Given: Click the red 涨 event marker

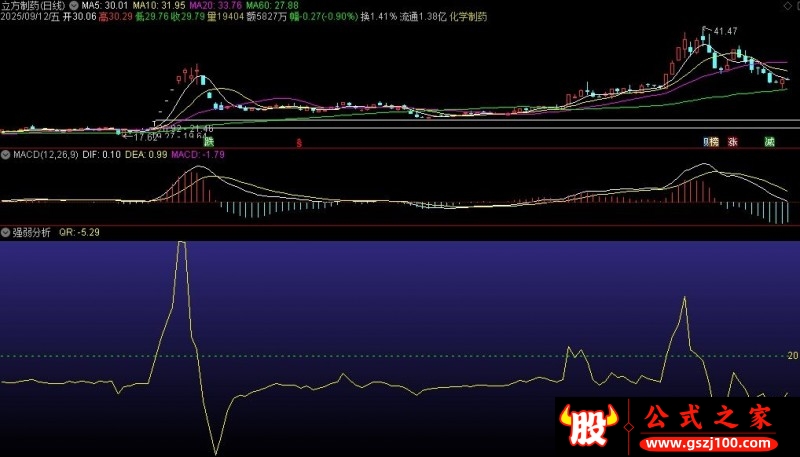Looking at the screenshot, I should click(733, 142).
